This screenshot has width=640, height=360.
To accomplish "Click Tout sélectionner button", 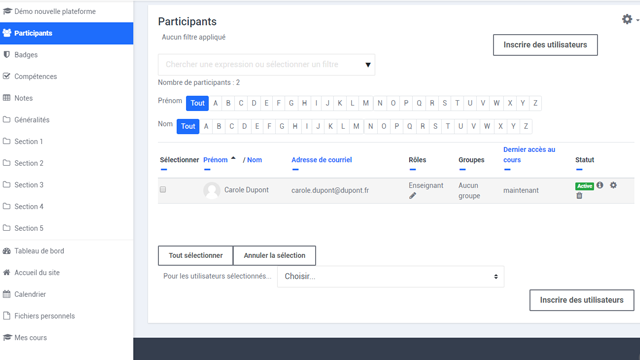I will (196, 256).
